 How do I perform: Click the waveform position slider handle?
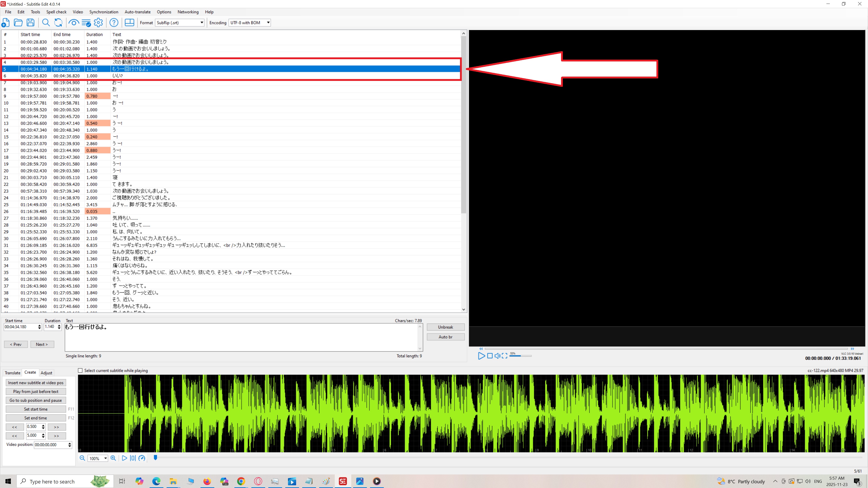tap(155, 457)
